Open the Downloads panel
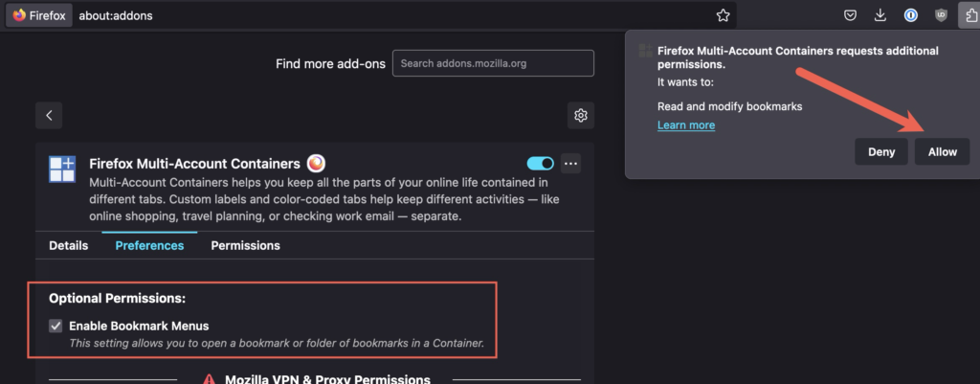 tap(880, 15)
